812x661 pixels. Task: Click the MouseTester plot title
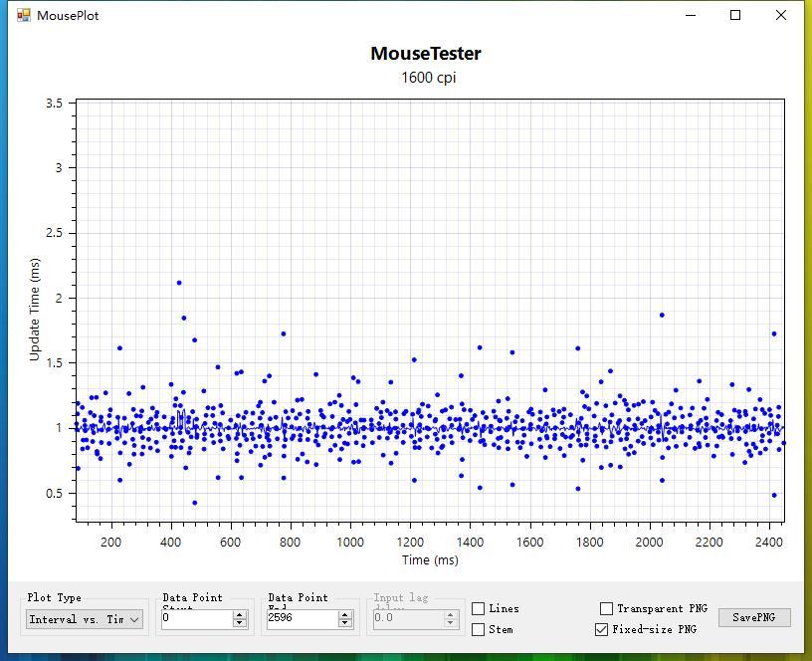click(x=426, y=54)
